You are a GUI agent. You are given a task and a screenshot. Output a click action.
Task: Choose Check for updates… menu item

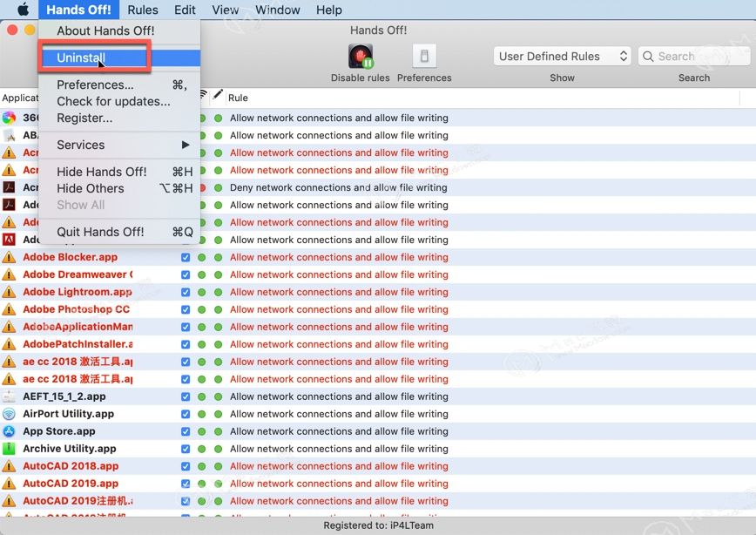pyautogui.click(x=119, y=101)
